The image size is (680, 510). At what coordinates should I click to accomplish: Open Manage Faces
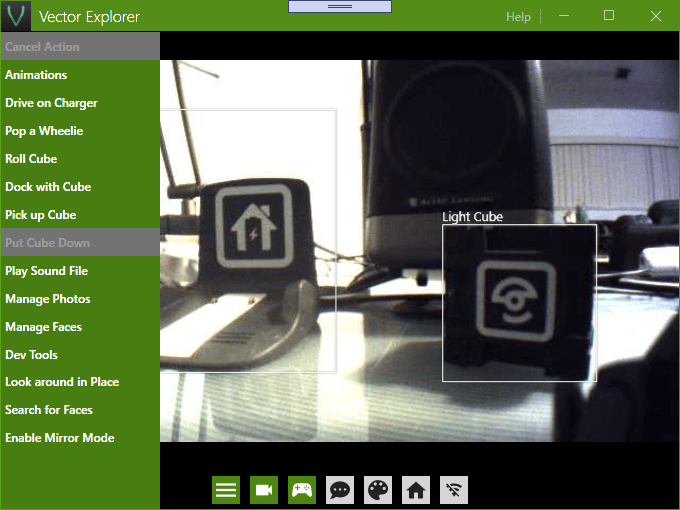(x=80, y=327)
